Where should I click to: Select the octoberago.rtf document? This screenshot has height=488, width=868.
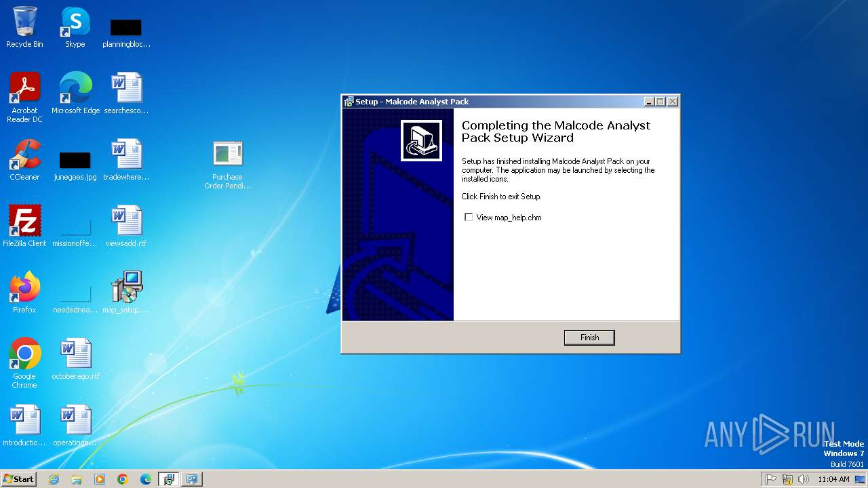pos(75,359)
